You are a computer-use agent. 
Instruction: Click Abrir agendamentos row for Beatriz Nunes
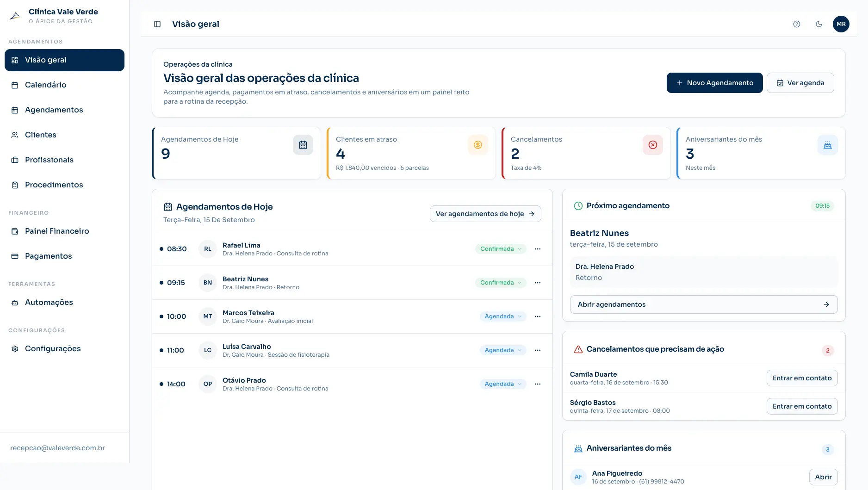pyautogui.click(x=704, y=304)
